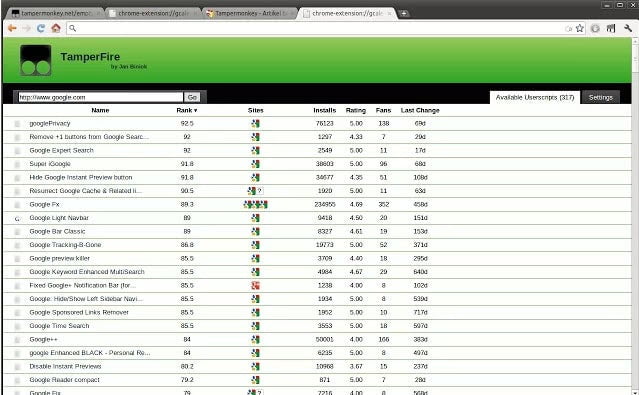
Task: Click the site icon for Google Time Search
Action: pyautogui.click(x=255, y=326)
